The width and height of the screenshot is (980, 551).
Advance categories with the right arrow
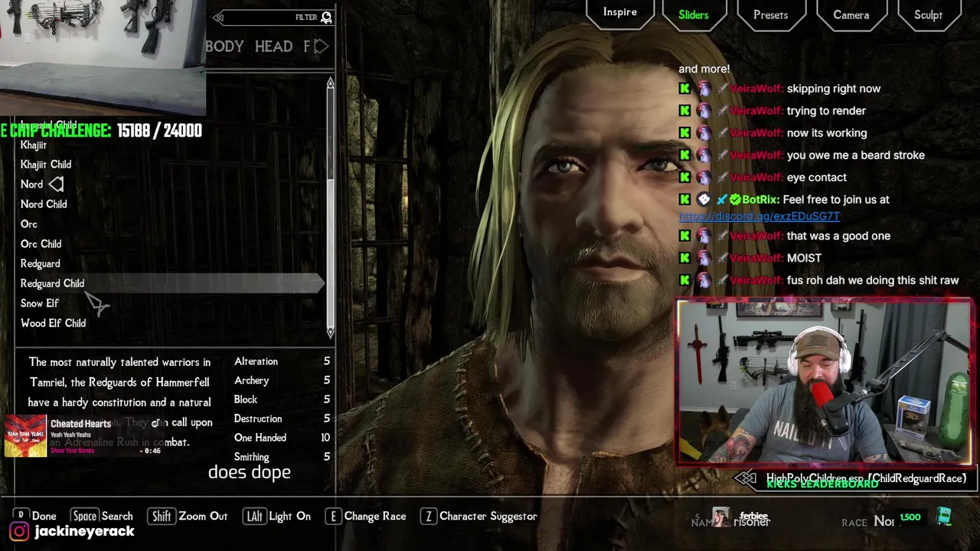[x=322, y=47]
